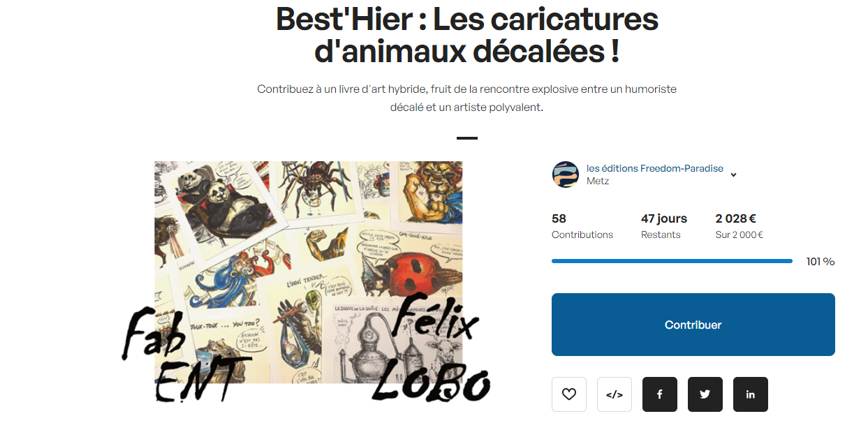Click the 2 028 € amount raised
This screenshot has height=423, width=868.
[736, 218]
